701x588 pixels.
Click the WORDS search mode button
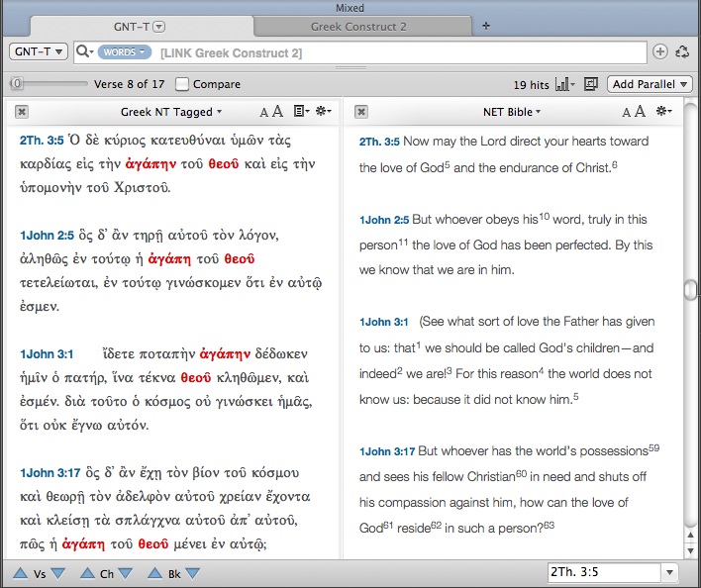point(124,51)
